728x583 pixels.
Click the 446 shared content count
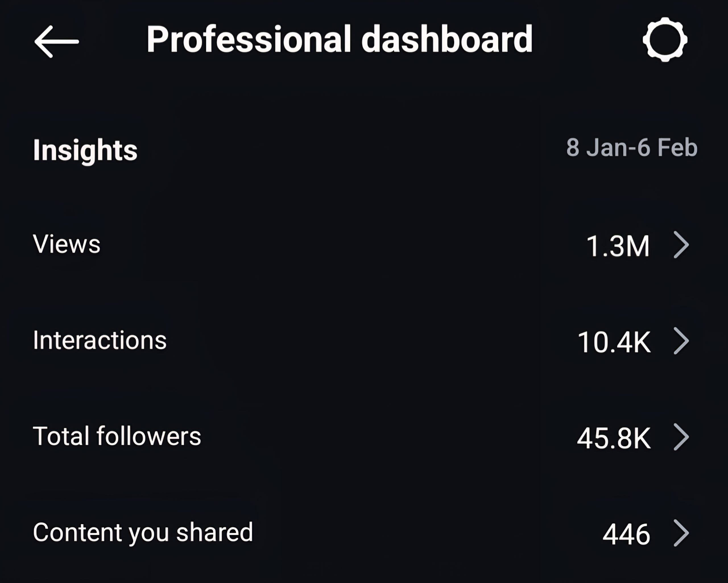tap(626, 534)
